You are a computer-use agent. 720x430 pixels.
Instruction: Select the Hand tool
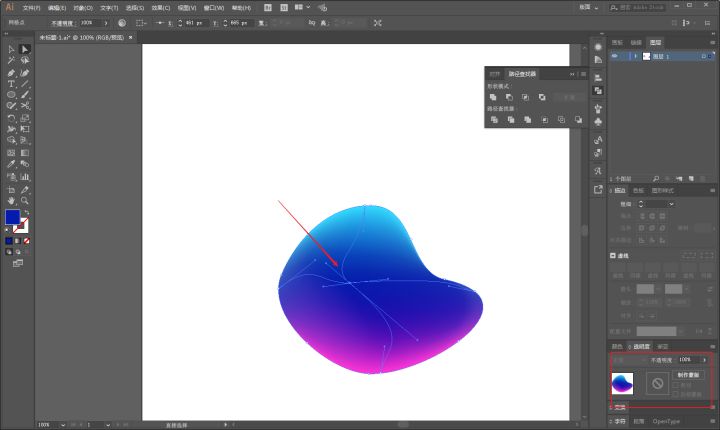(11, 201)
